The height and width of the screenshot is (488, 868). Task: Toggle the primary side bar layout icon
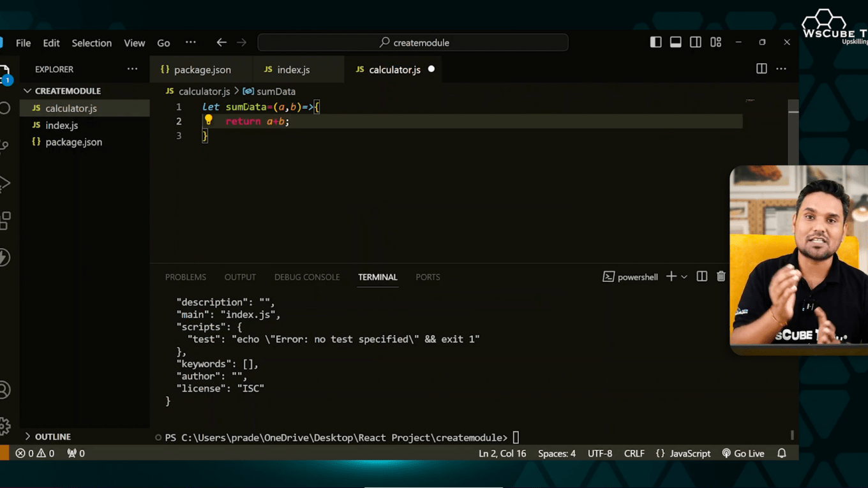[x=655, y=42]
